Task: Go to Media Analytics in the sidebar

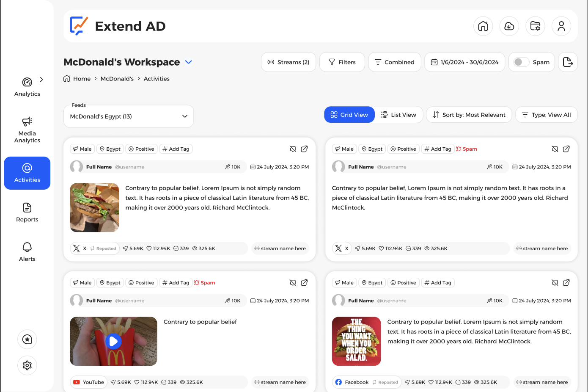Action: click(x=27, y=130)
